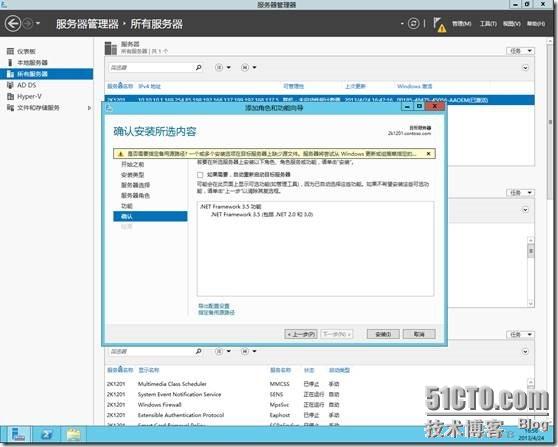Click the forward navigation arrow in header
558x447 pixels.
coord(28,24)
